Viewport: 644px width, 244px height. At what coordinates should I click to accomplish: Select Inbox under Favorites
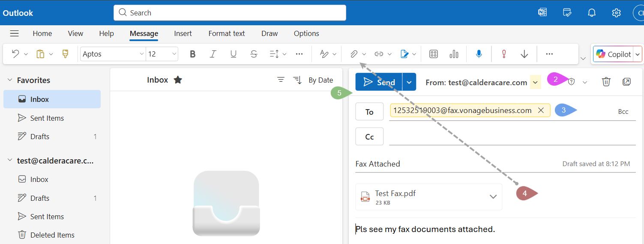52,99
